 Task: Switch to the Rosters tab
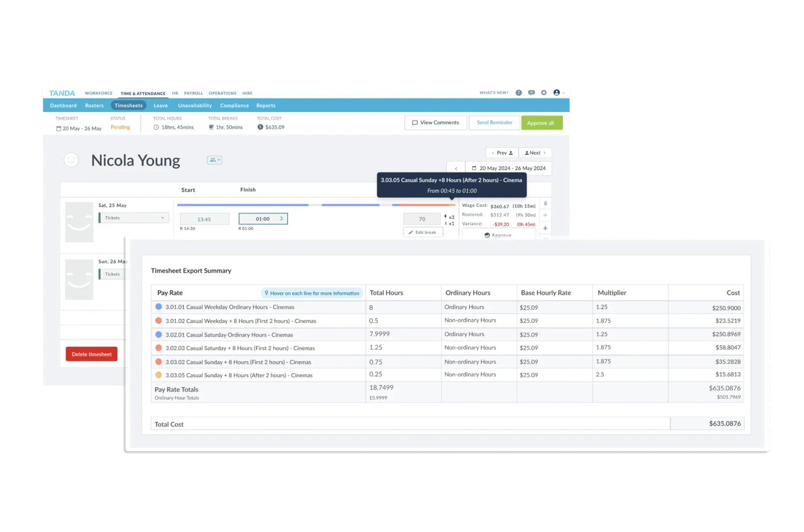coord(94,106)
